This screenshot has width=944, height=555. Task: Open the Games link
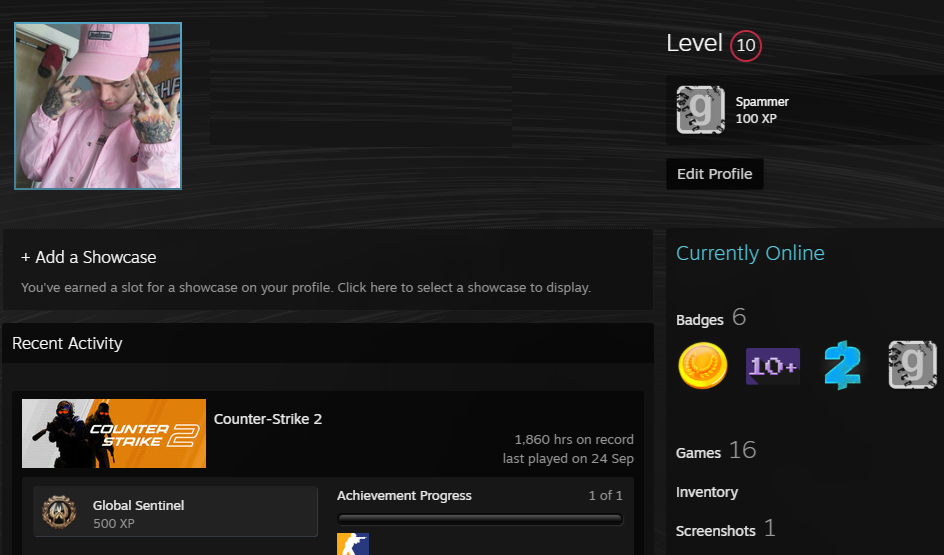tap(698, 453)
